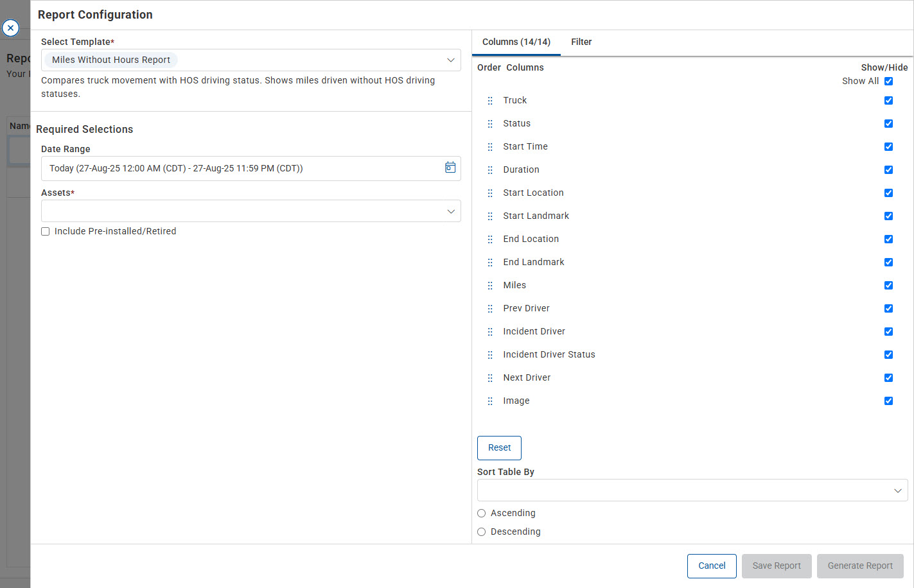
Task: Toggle the End Landmark column checkbox
Action: (x=888, y=262)
